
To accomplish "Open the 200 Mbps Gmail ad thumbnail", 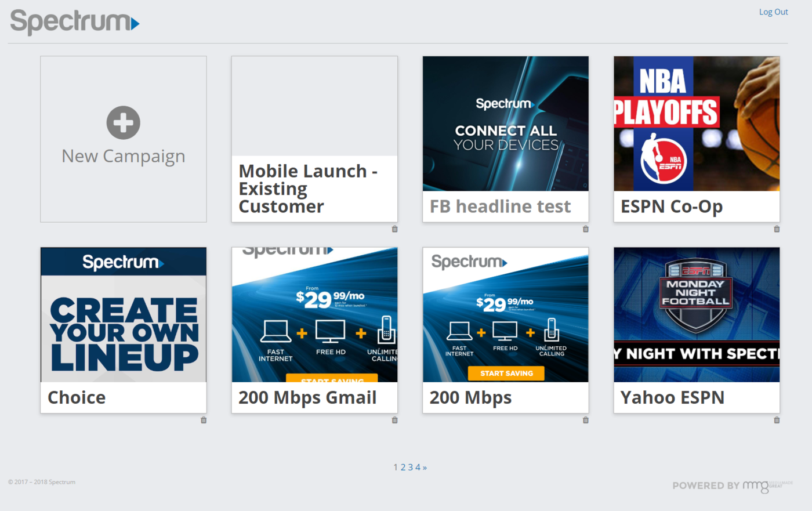I will [314, 315].
